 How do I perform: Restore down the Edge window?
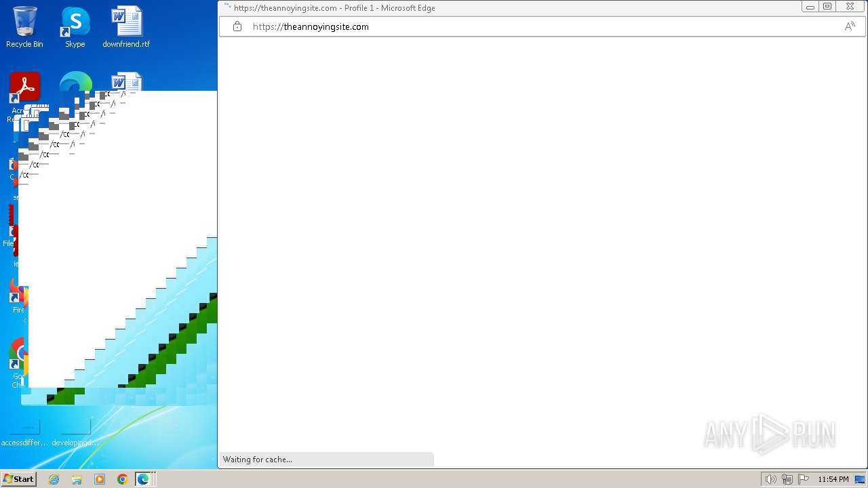[827, 7]
